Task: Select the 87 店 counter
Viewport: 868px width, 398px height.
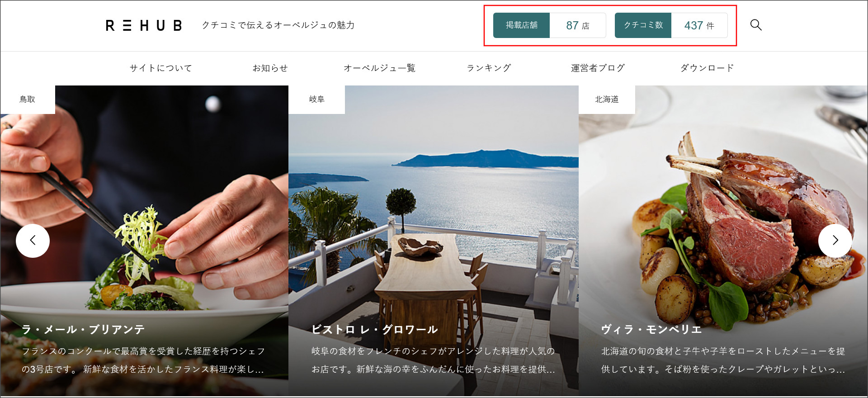Action: click(578, 25)
